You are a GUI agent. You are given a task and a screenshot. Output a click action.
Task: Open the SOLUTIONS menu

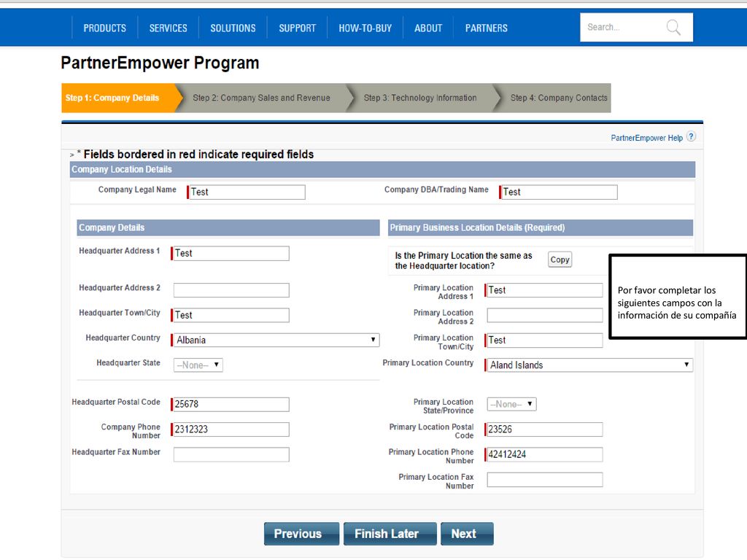pyautogui.click(x=233, y=28)
